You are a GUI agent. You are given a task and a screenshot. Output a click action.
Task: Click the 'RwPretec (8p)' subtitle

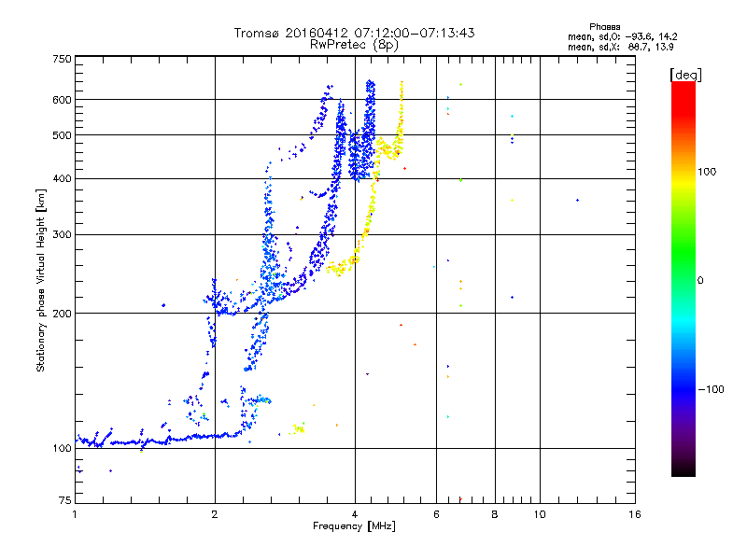[354, 45]
